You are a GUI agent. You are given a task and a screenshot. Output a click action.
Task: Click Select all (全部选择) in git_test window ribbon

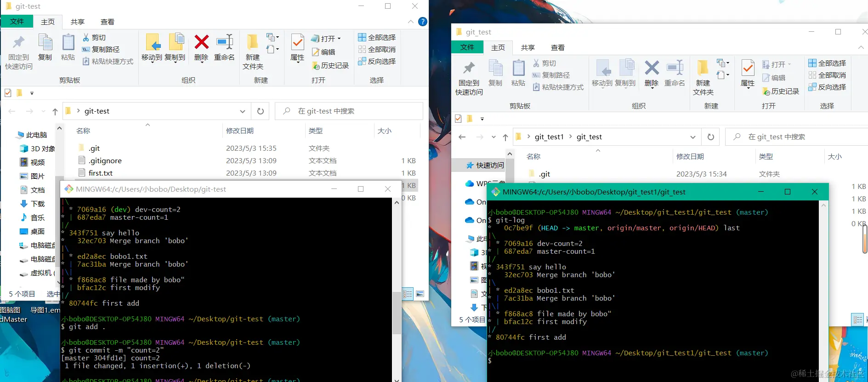tap(827, 63)
